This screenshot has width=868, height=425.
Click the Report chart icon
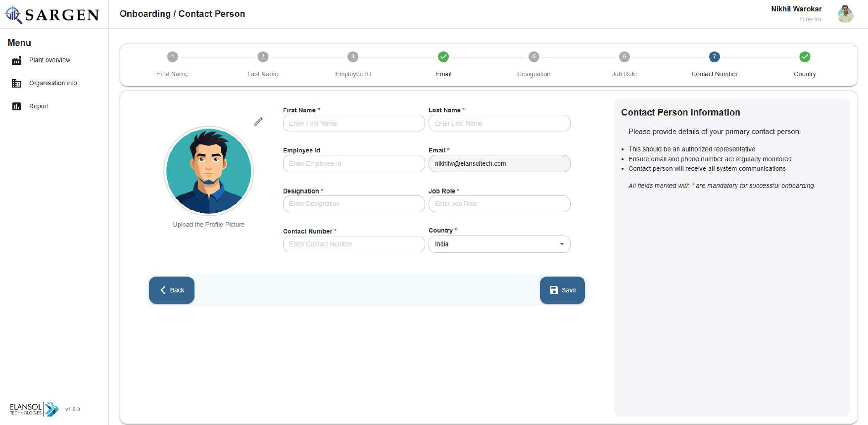click(16, 106)
